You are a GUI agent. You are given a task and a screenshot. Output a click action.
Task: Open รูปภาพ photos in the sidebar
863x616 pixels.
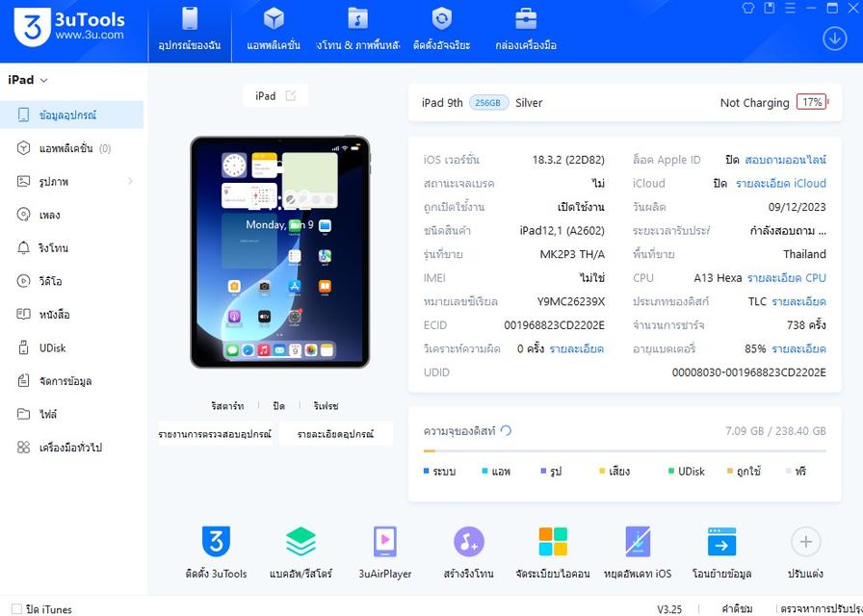71,182
